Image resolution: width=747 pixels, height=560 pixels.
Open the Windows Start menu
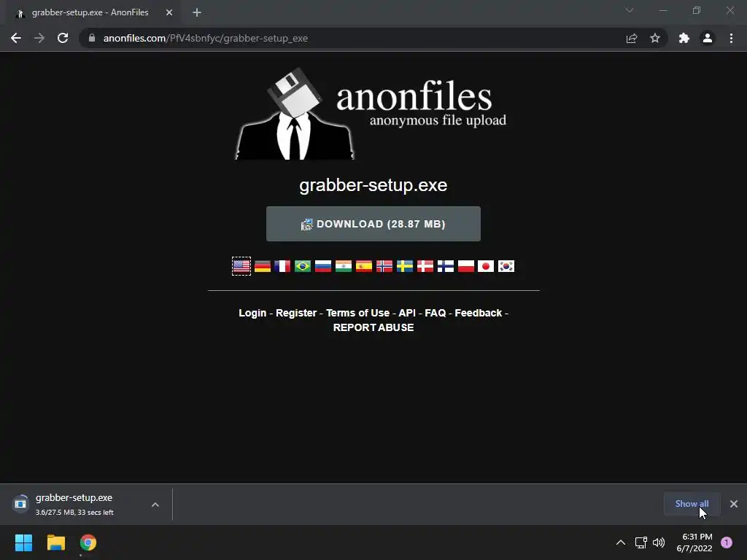(23, 542)
